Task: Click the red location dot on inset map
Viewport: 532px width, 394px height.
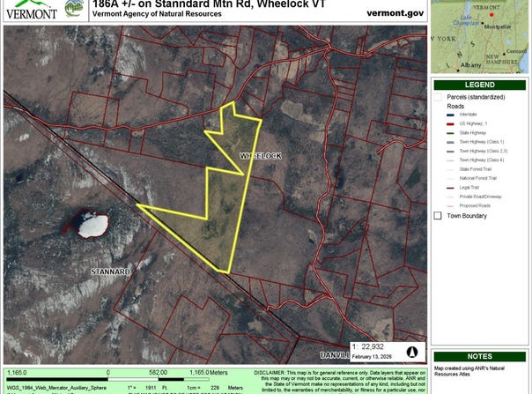Action: click(491, 15)
